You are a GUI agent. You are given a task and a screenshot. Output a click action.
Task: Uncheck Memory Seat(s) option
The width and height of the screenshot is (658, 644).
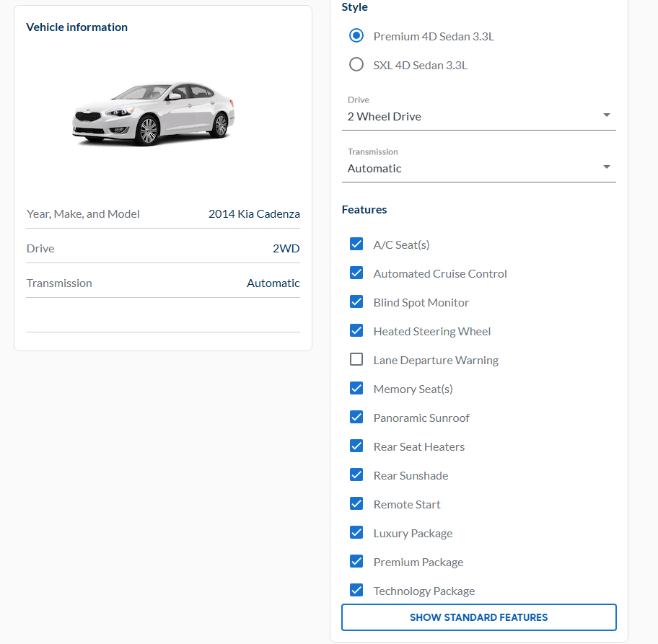point(356,389)
